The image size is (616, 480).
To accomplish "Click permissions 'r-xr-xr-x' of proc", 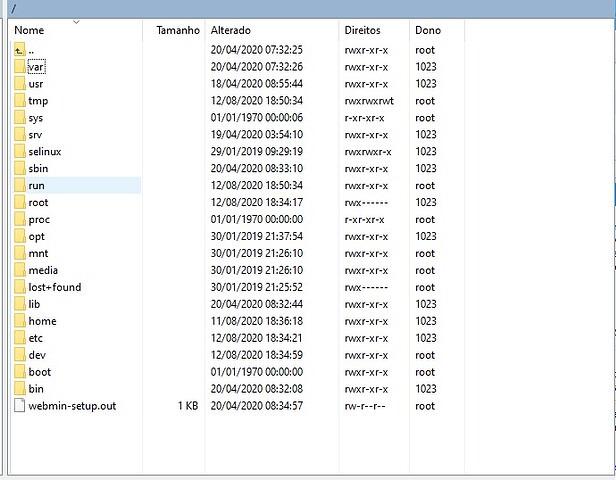I will (364, 220).
